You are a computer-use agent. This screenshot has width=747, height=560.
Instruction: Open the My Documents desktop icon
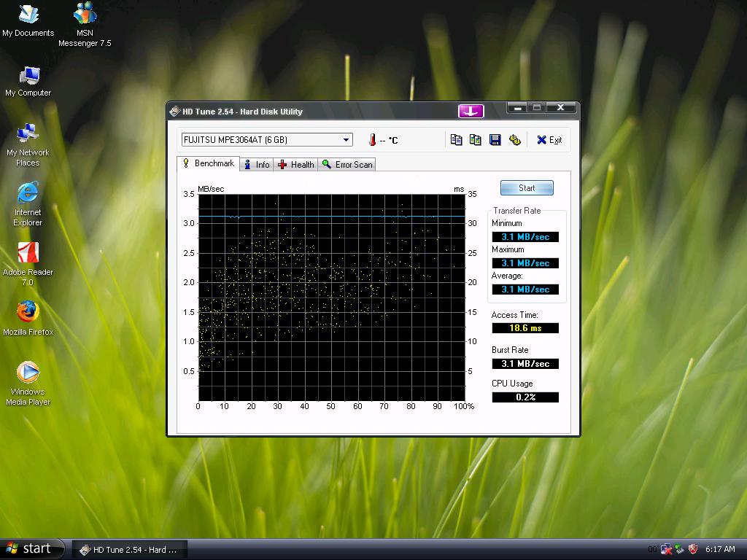(x=28, y=20)
